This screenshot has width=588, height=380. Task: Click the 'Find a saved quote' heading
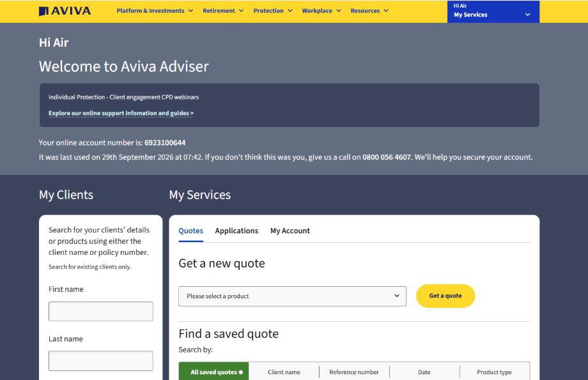pos(228,334)
